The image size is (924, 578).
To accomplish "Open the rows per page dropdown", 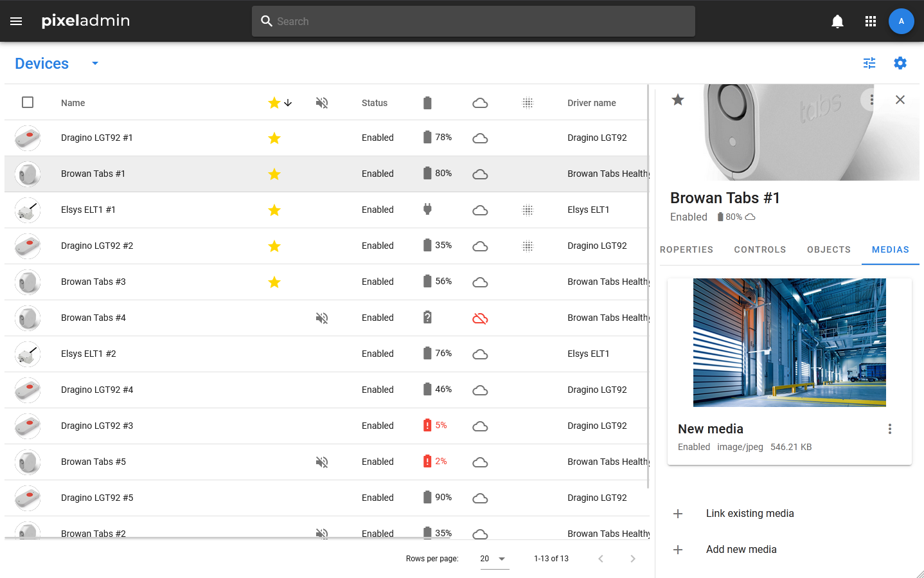I will [493, 559].
